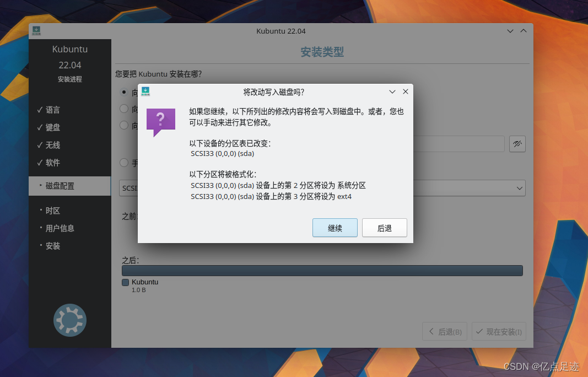The width and height of the screenshot is (588, 377).
Task: Click the 'Kubuntu' partition legend label
Action: tap(145, 282)
